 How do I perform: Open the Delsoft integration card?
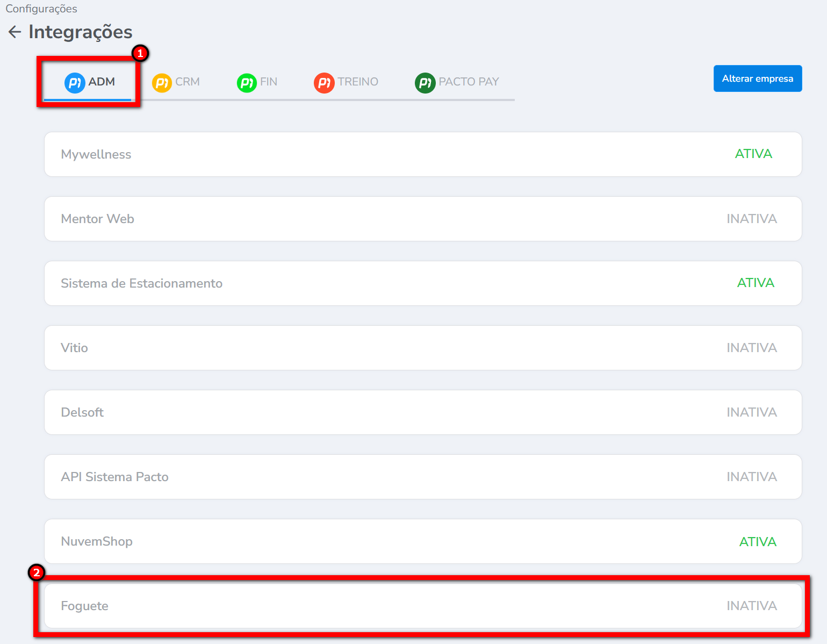pos(422,412)
